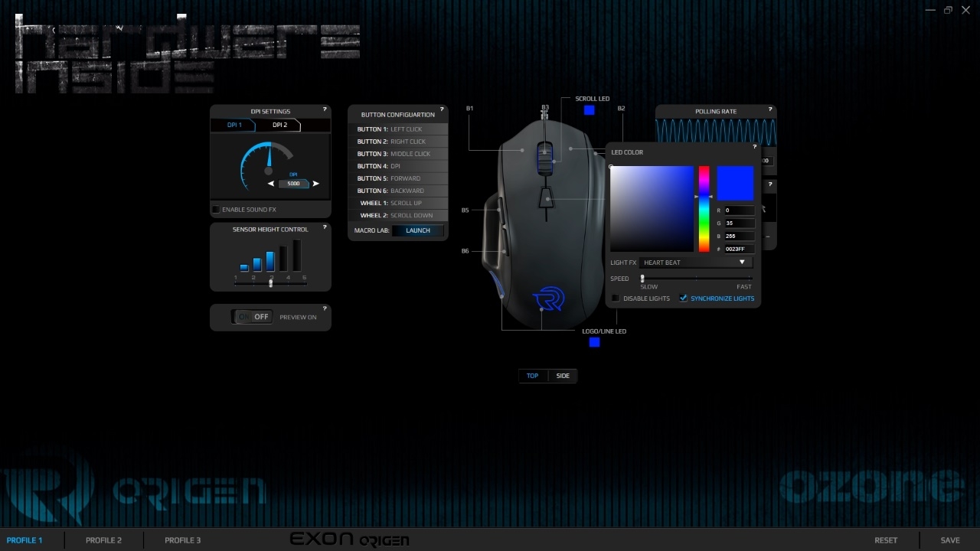Open help for LED Color panel

pos(754,146)
